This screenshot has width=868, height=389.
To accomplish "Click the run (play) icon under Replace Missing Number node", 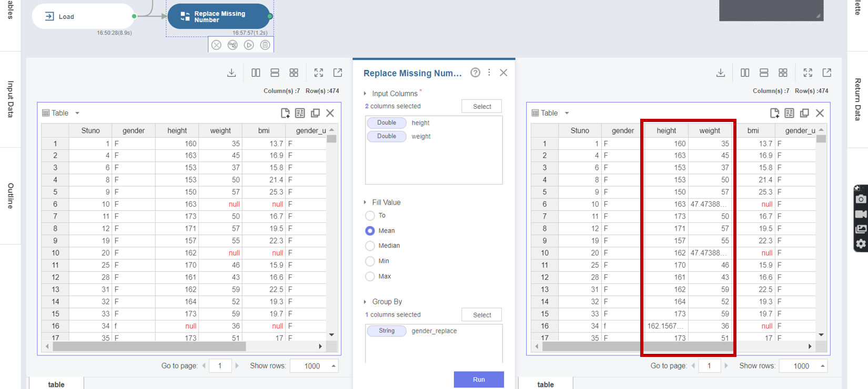I will coord(249,45).
